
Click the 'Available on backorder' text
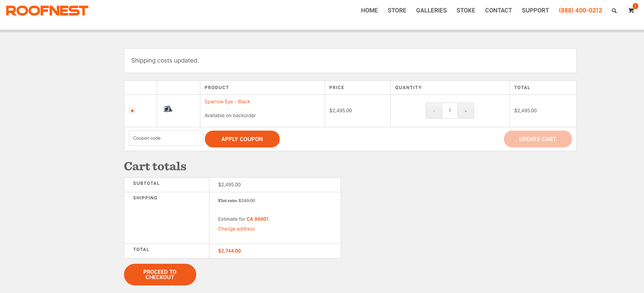pos(230,116)
